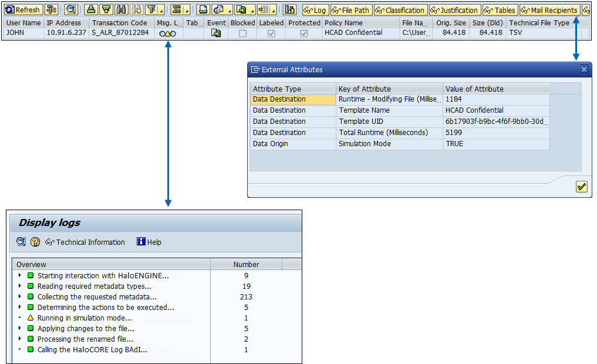The image size is (597, 364).
Task: Click the Justification button
Action: [x=455, y=10]
